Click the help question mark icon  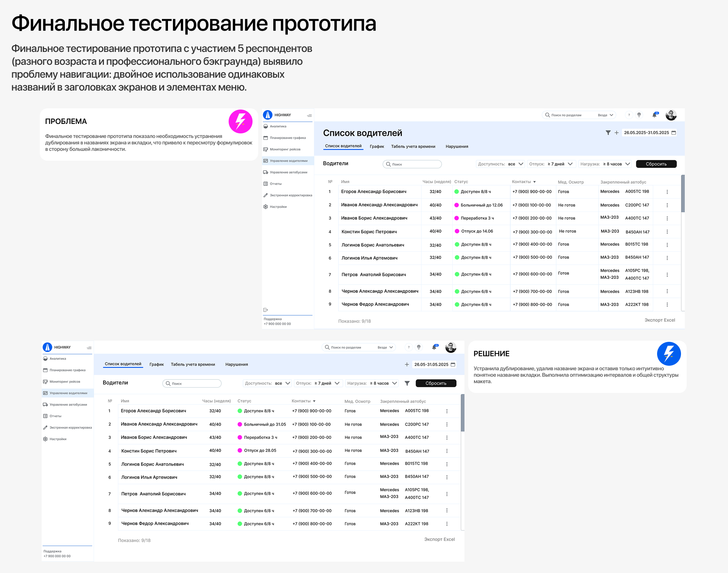(629, 115)
